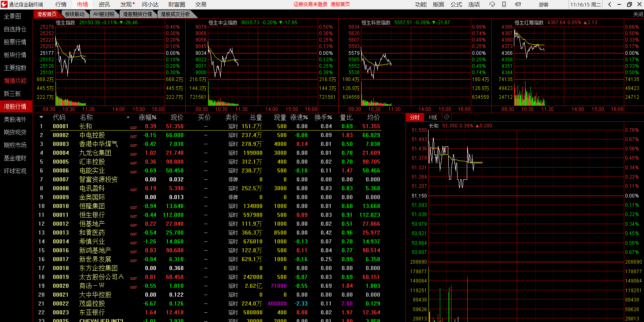Open the 港股期货行情 tab
644x322 pixels.
[137, 14]
